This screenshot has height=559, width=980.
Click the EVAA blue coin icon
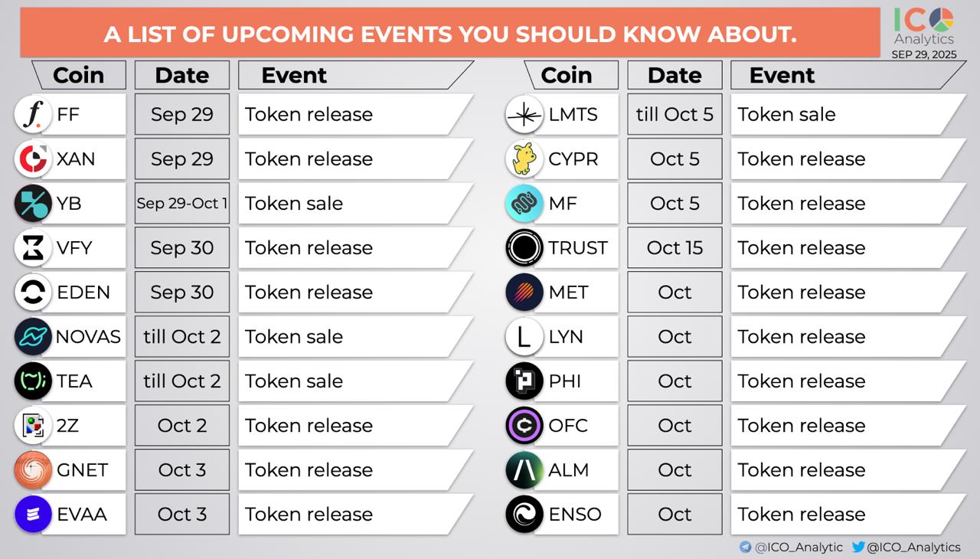coord(33,514)
